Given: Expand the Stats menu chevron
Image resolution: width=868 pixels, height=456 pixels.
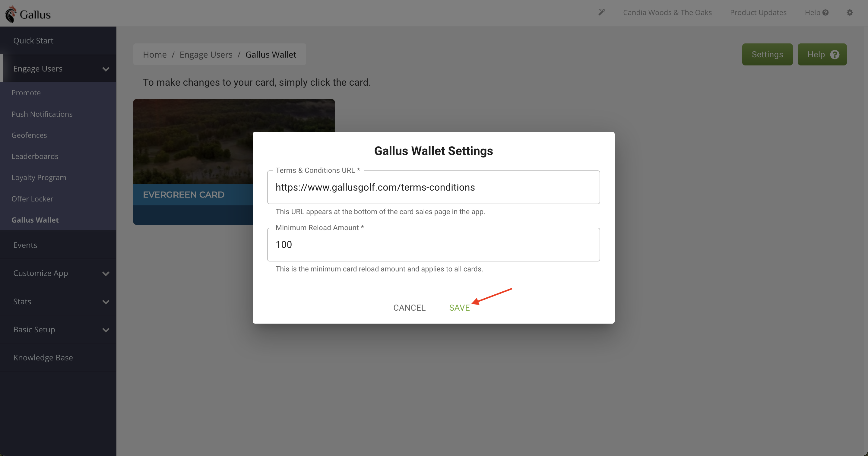Looking at the screenshot, I should click(x=106, y=302).
